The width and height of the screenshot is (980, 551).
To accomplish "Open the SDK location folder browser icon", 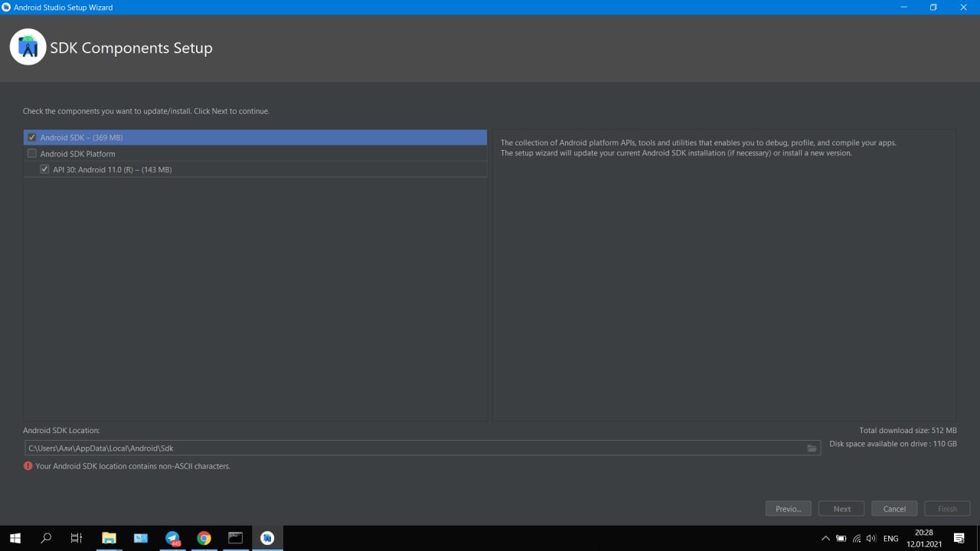I will point(812,448).
